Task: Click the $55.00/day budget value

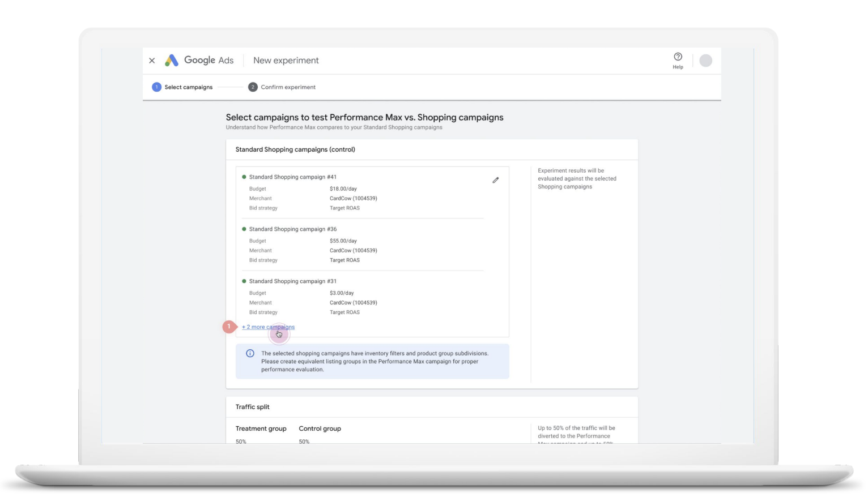Action: 343,241
